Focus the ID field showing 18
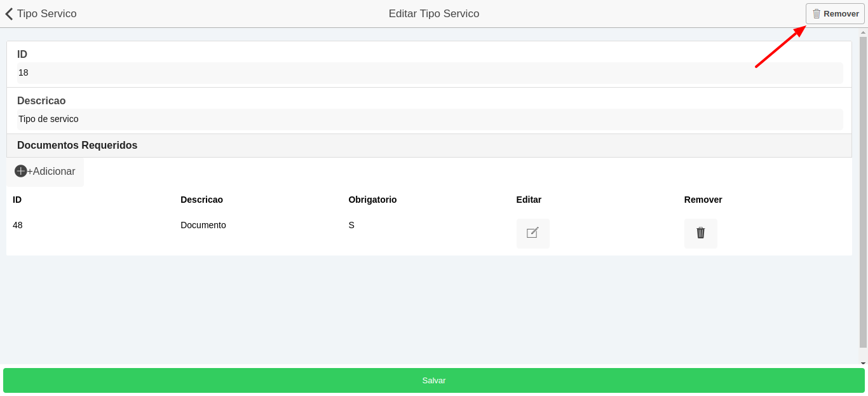This screenshot has width=868, height=396. pyautogui.click(x=429, y=73)
